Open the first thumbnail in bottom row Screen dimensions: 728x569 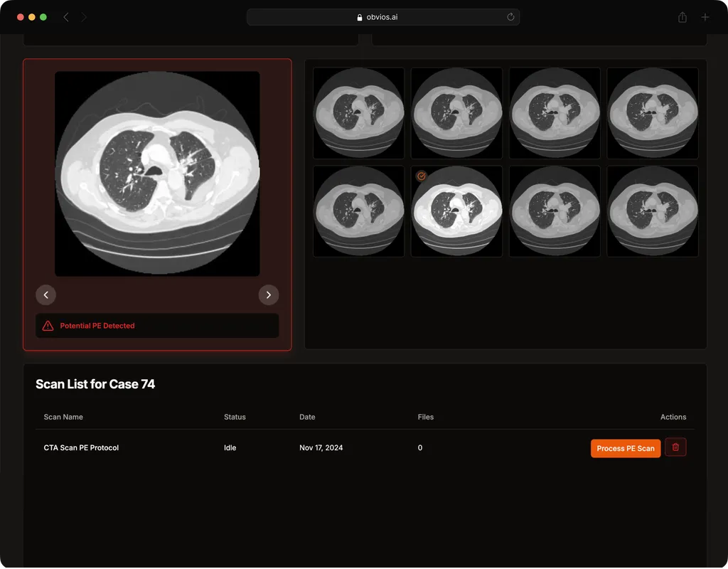pos(358,211)
